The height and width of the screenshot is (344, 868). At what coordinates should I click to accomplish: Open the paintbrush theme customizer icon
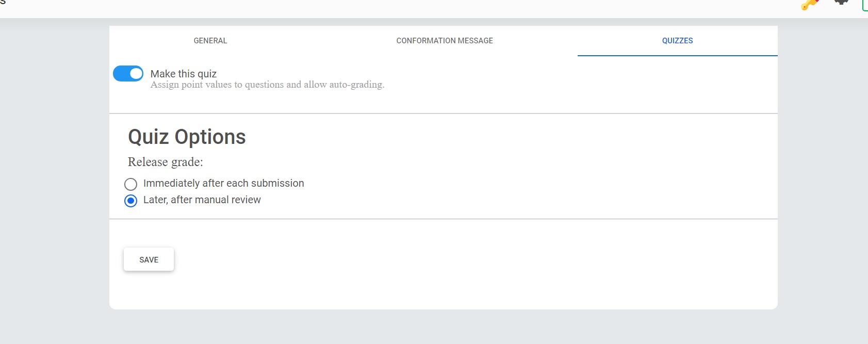coord(810,5)
